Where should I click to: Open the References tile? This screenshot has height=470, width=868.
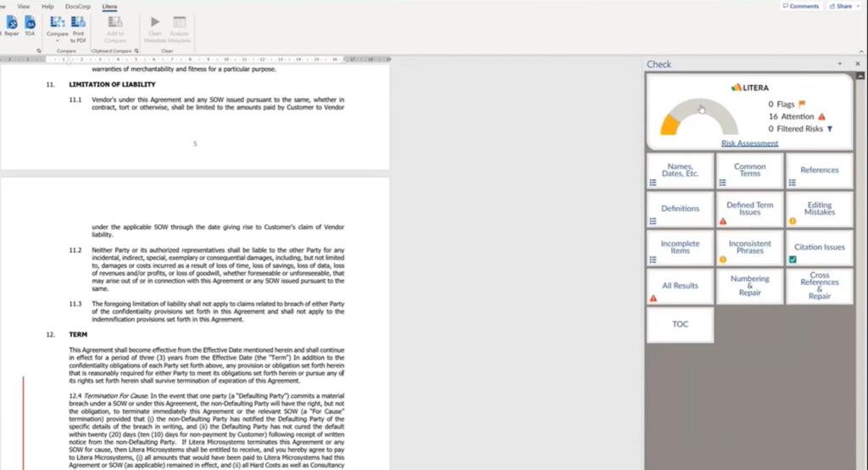[x=820, y=171]
